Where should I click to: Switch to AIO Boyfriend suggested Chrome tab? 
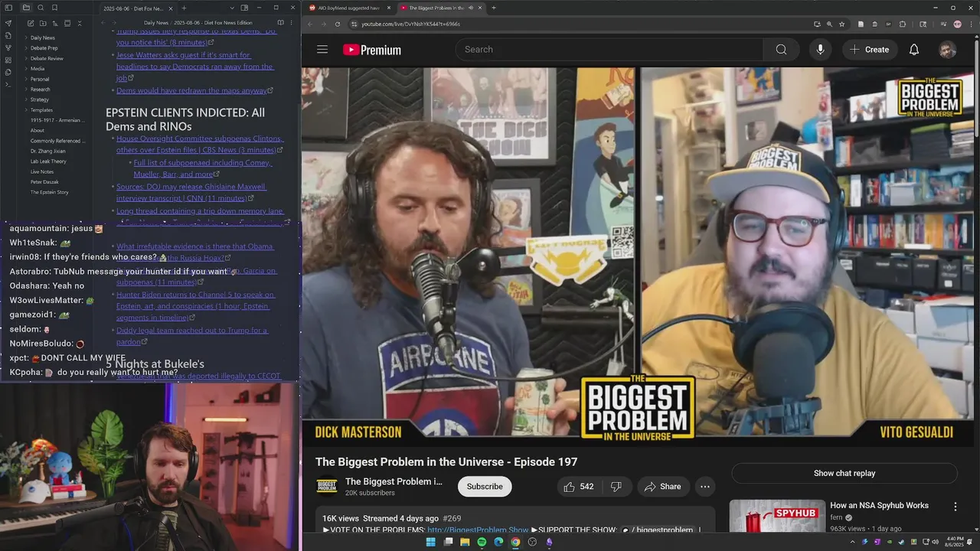click(348, 8)
